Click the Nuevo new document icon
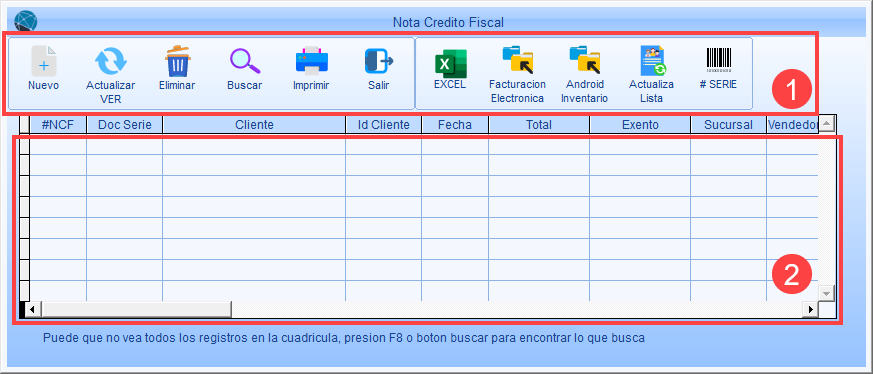The height and width of the screenshot is (374, 873). click(x=43, y=61)
